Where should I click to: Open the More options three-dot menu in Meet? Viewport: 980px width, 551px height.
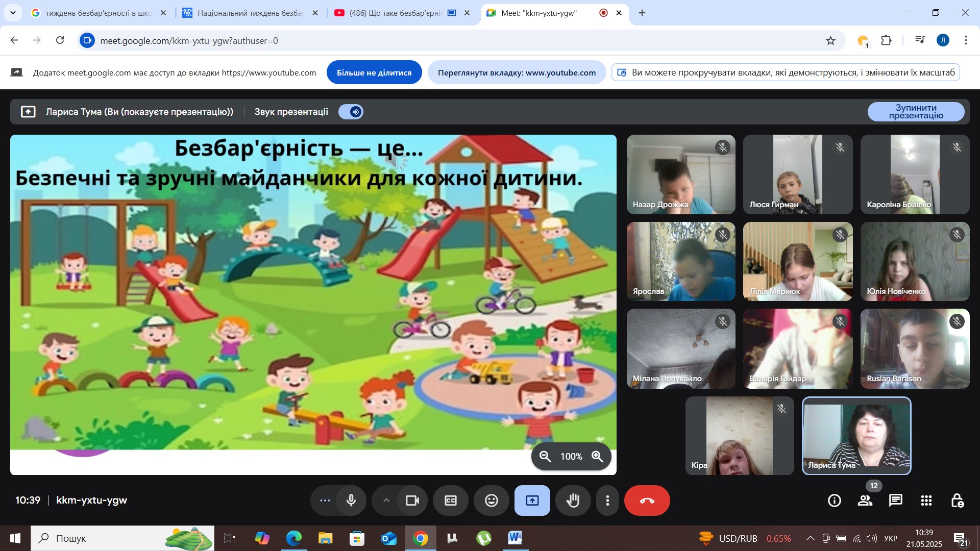click(x=607, y=500)
